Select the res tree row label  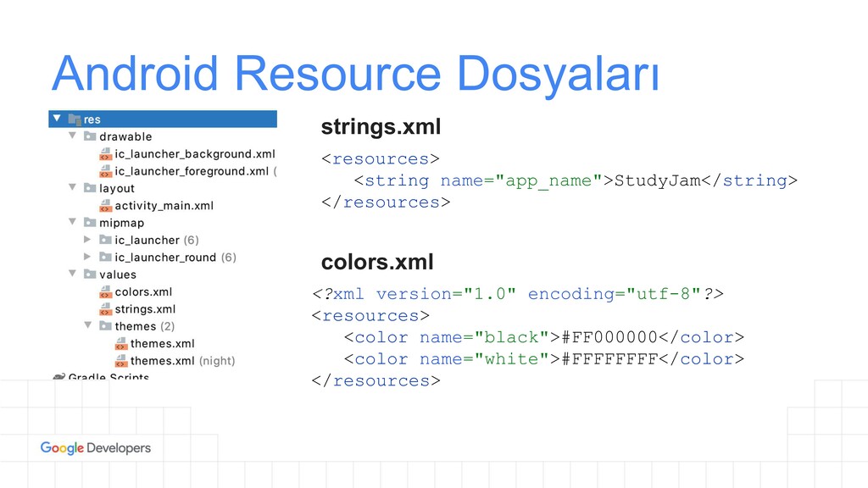click(x=92, y=119)
